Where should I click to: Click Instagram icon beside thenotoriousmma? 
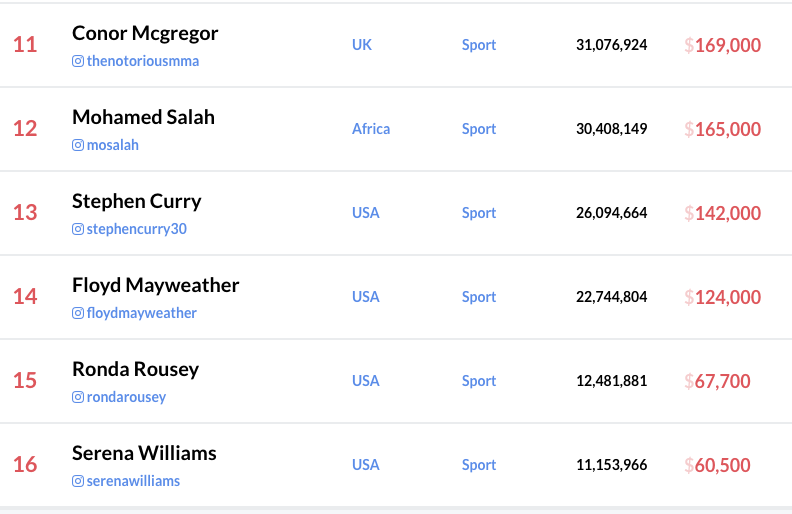click(x=78, y=61)
